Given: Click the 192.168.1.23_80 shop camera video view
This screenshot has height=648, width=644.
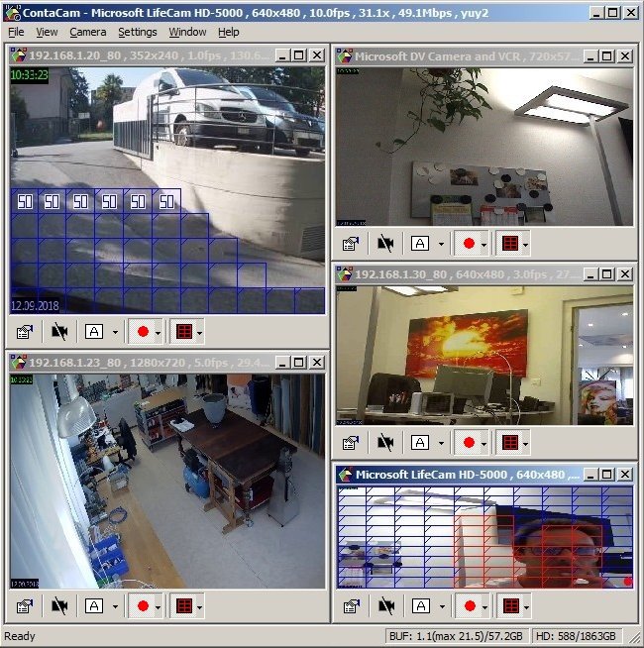Looking at the screenshot, I should point(167,481).
